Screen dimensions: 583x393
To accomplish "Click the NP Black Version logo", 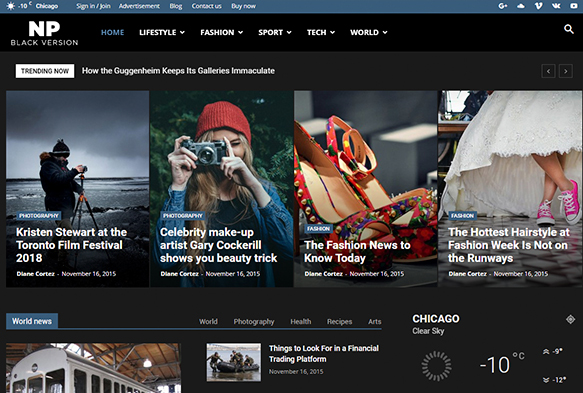I will tap(44, 33).
